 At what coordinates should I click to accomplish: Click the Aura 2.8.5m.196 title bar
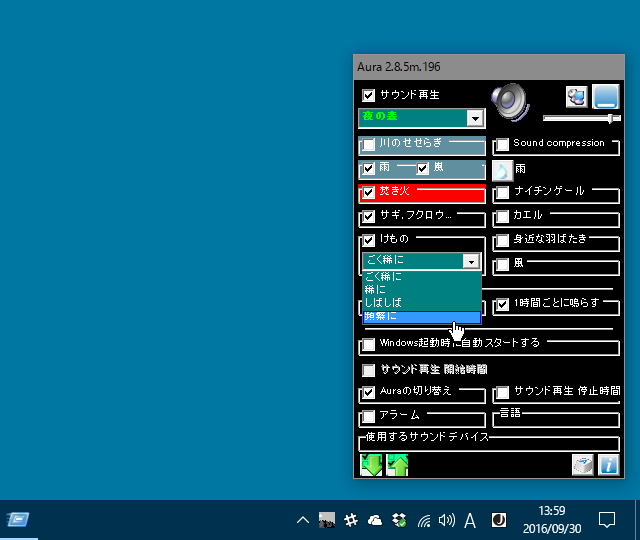tap(489, 67)
